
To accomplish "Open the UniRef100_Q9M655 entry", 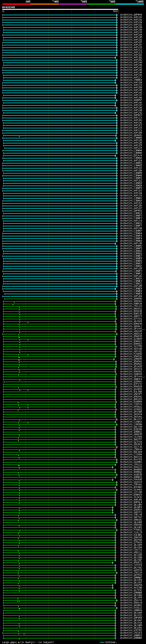I will 131,359.
